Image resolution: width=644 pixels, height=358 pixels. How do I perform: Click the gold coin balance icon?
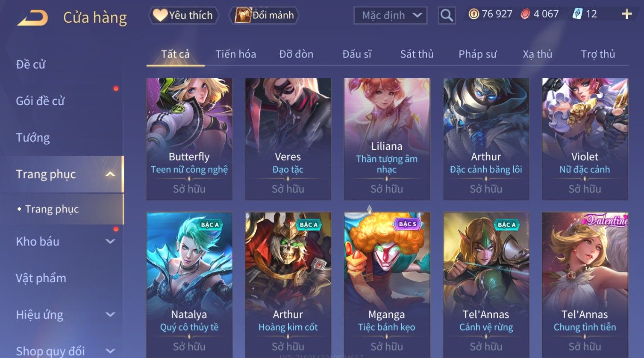tap(473, 14)
